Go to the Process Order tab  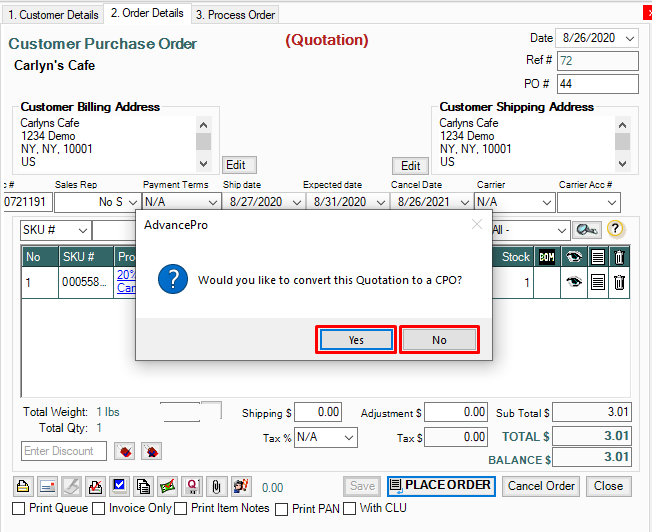235,14
